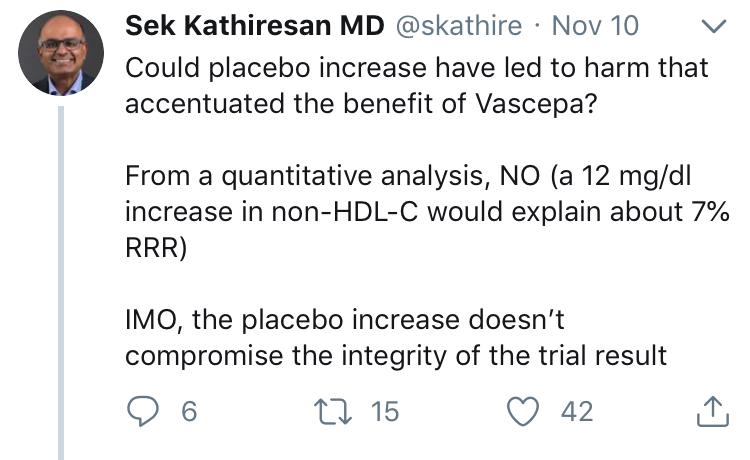The image size is (750, 460).
Task: Click the paragraph starting 'IMO, the placebo increase'
Action: 396,338
